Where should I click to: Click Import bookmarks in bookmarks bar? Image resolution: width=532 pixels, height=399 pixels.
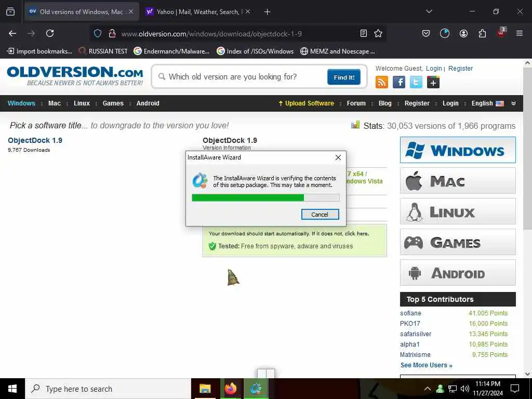39,51
